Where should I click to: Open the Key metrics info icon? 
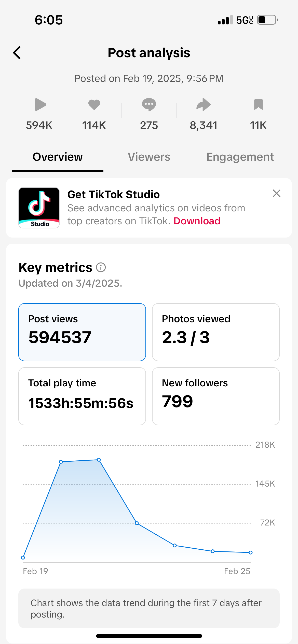pyautogui.click(x=101, y=268)
